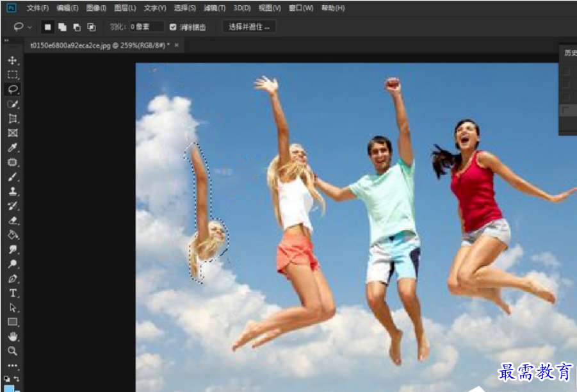The width and height of the screenshot is (577, 392).
Task: Select the History Brush tool
Action: click(x=13, y=206)
